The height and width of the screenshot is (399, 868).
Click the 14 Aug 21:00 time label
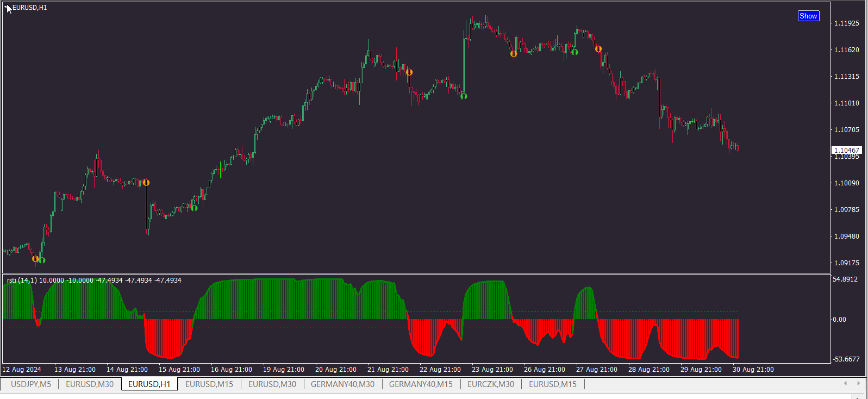click(x=127, y=370)
